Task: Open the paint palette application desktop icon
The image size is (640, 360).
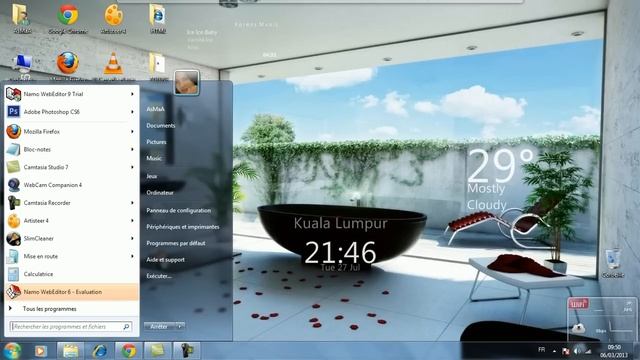Action: pyautogui.click(x=113, y=19)
